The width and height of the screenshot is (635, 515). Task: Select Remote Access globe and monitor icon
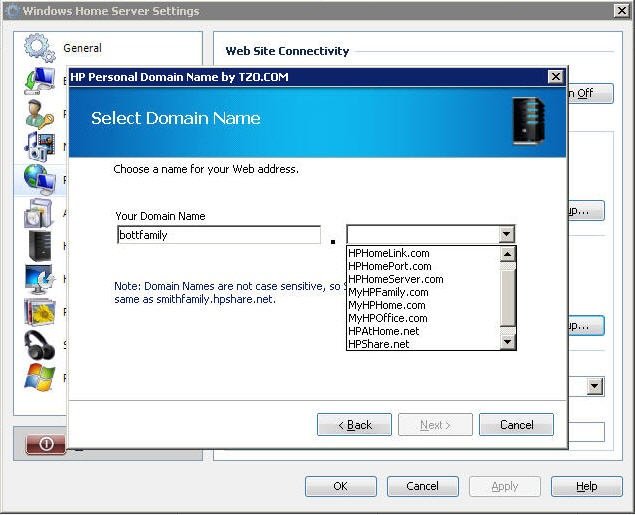(x=39, y=180)
